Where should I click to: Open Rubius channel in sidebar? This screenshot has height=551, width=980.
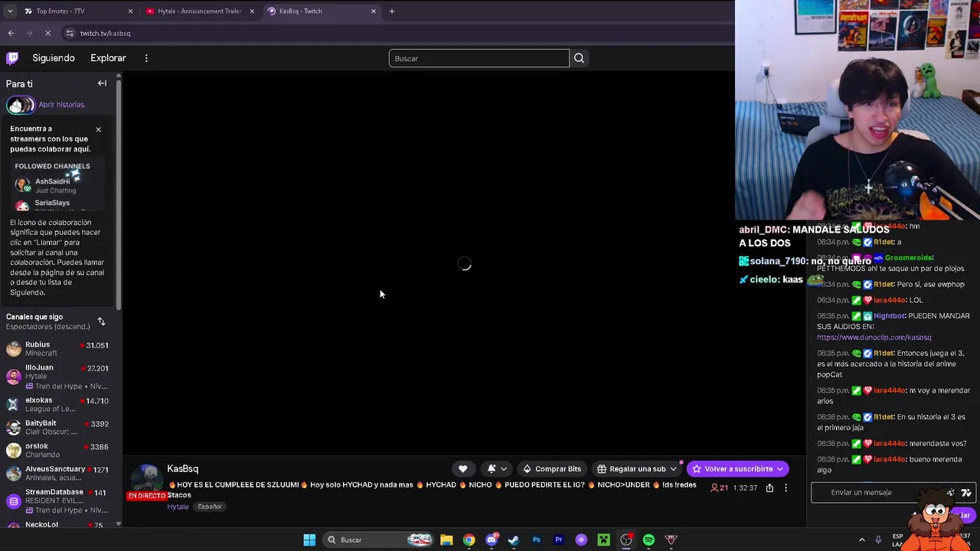(x=57, y=349)
